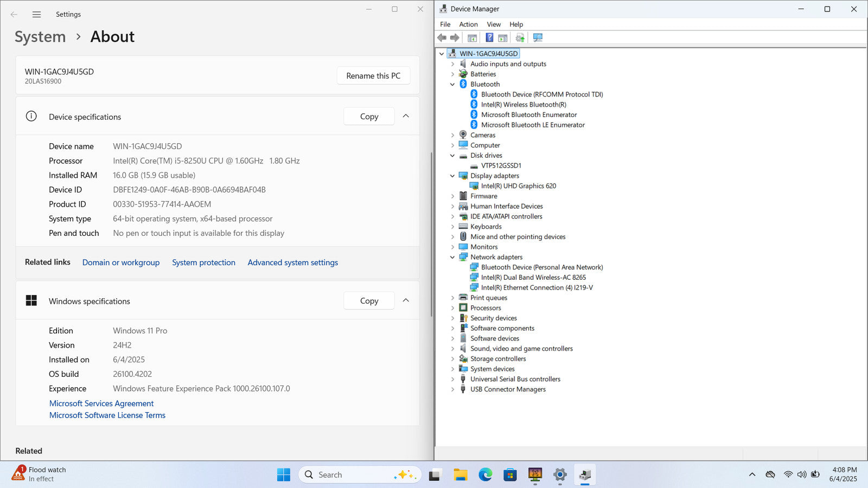
Task: Open the Action menu
Action: 468,24
